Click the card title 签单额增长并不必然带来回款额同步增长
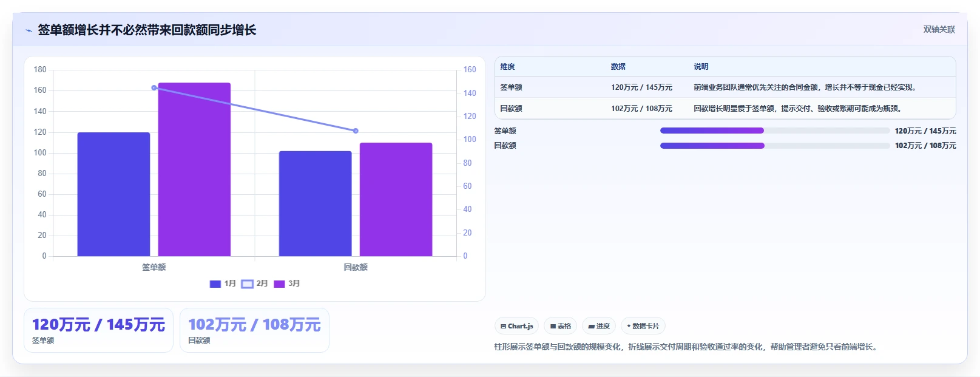This screenshot has width=980, height=377. [x=147, y=30]
